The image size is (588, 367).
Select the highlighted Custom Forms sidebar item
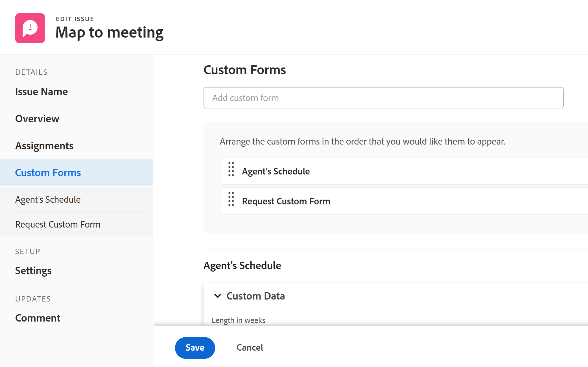(x=48, y=172)
